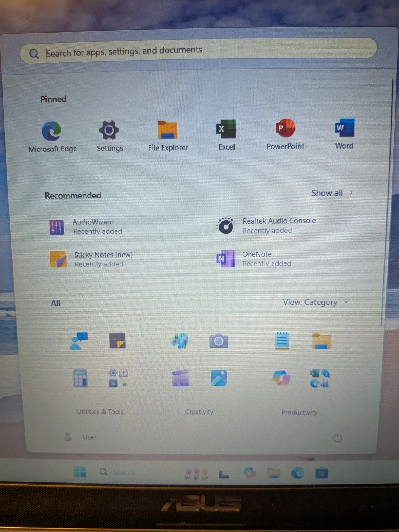
Task: Open Calculator in Utilities & Tools
Action: coord(80,378)
